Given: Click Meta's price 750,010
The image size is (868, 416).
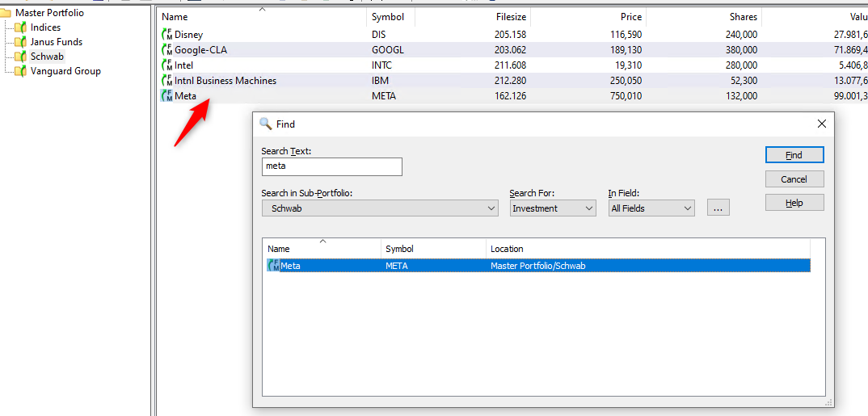Looking at the screenshot, I should (x=625, y=95).
